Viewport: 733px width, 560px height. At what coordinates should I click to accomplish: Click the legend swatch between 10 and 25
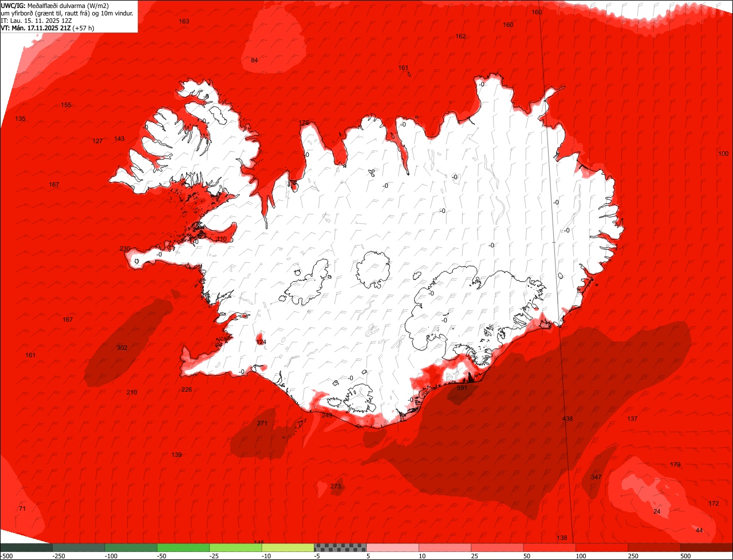(445, 547)
